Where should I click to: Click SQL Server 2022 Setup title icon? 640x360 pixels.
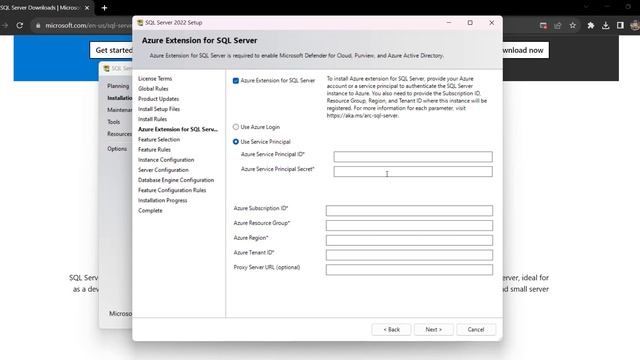[140, 23]
